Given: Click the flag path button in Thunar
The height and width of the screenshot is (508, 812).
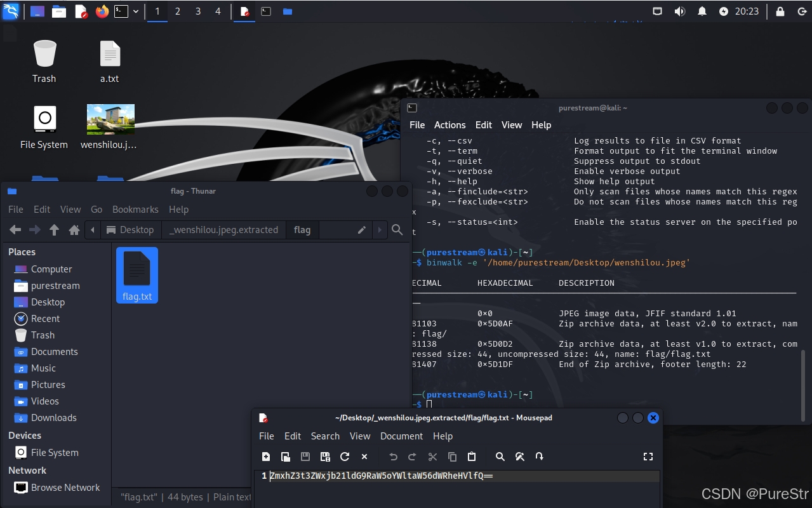Looking at the screenshot, I should tap(302, 230).
